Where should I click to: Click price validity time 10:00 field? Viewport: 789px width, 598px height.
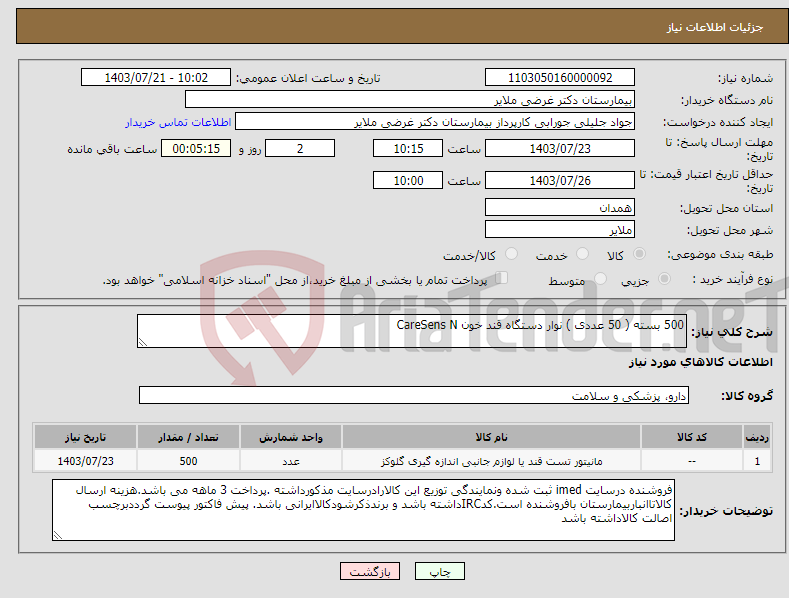[408, 180]
